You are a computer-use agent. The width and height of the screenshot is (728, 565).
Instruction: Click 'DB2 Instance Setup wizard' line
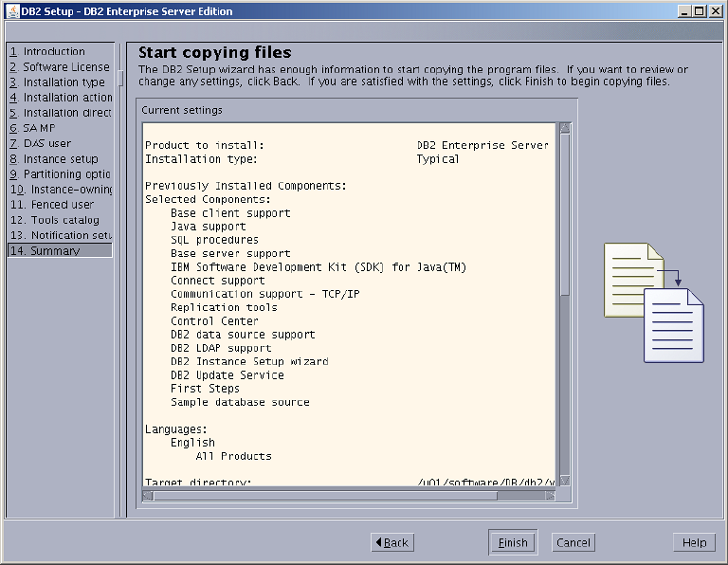point(249,361)
